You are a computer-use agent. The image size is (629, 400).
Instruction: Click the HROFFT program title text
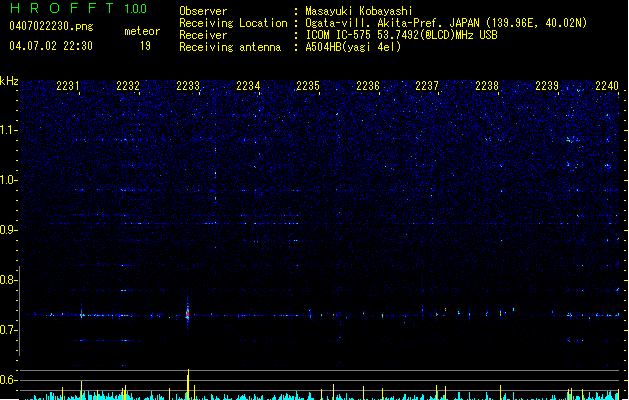pyautogui.click(x=62, y=8)
